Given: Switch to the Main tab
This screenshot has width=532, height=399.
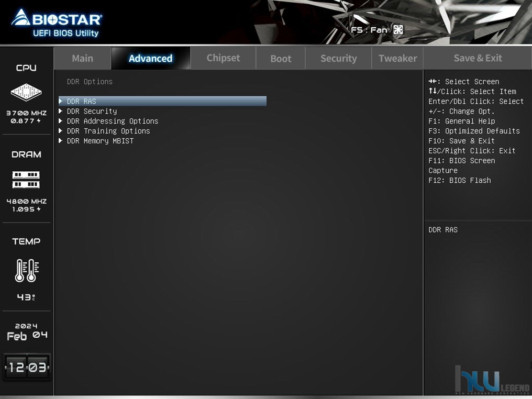Looking at the screenshot, I should [82, 58].
